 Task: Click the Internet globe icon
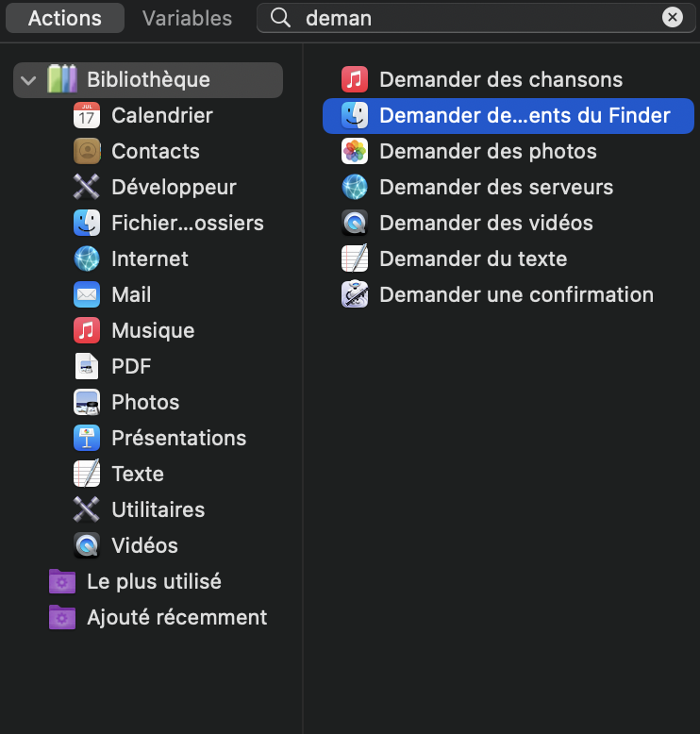pyautogui.click(x=87, y=259)
